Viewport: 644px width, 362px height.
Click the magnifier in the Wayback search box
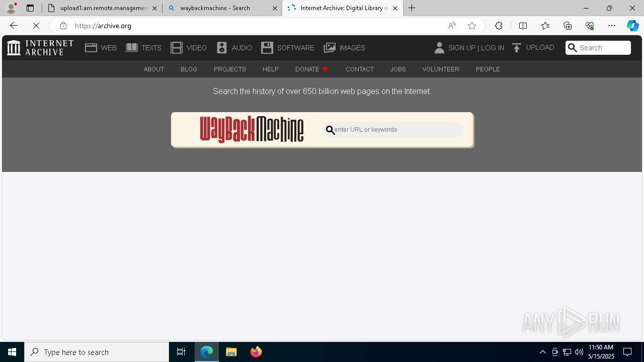[330, 130]
